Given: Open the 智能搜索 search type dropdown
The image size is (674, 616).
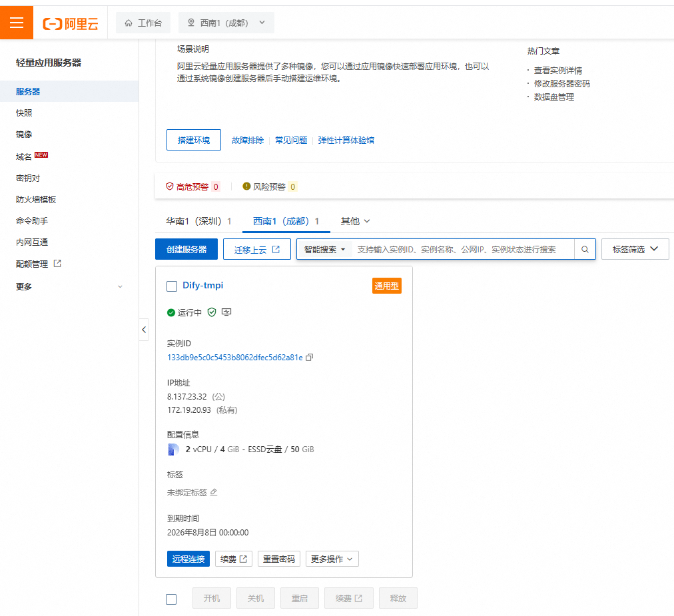Looking at the screenshot, I should pos(324,249).
